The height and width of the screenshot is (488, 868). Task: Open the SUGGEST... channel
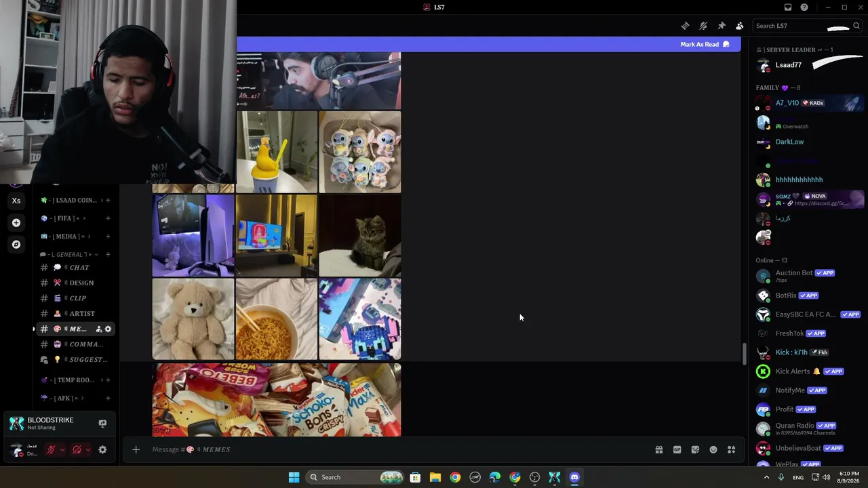[76, 359]
